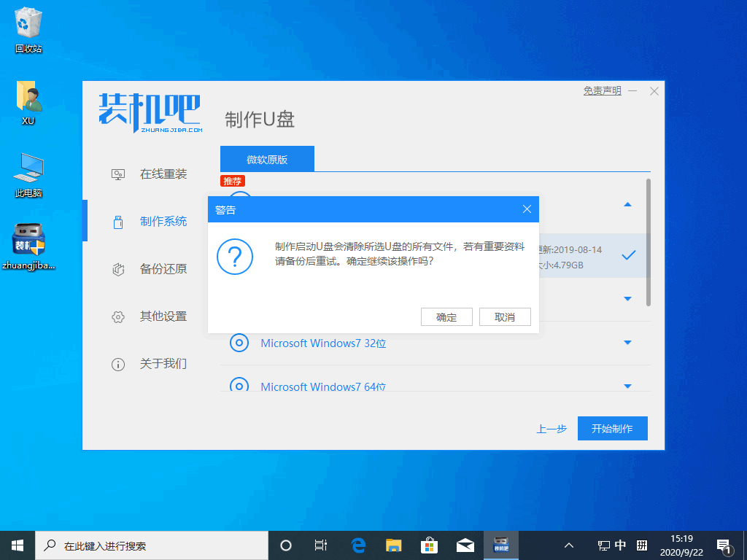Open the 制作U盘 section

click(x=259, y=120)
